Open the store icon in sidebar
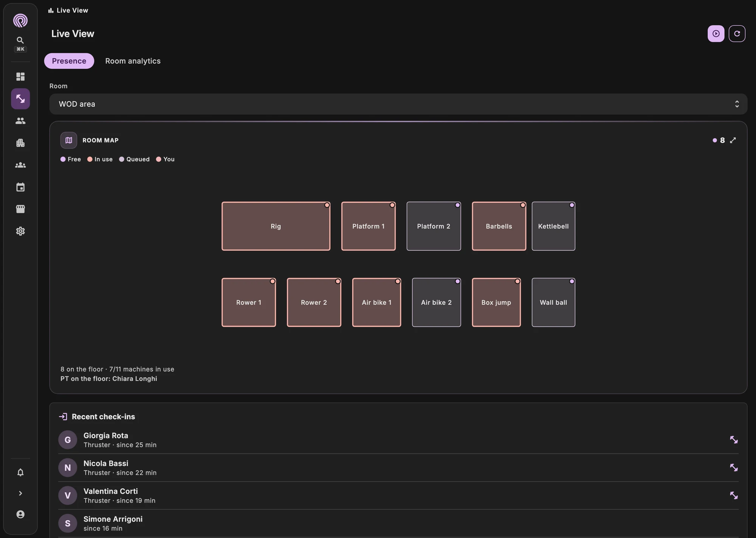The height and width of the screenshot is (538, 756). (20, 209)
